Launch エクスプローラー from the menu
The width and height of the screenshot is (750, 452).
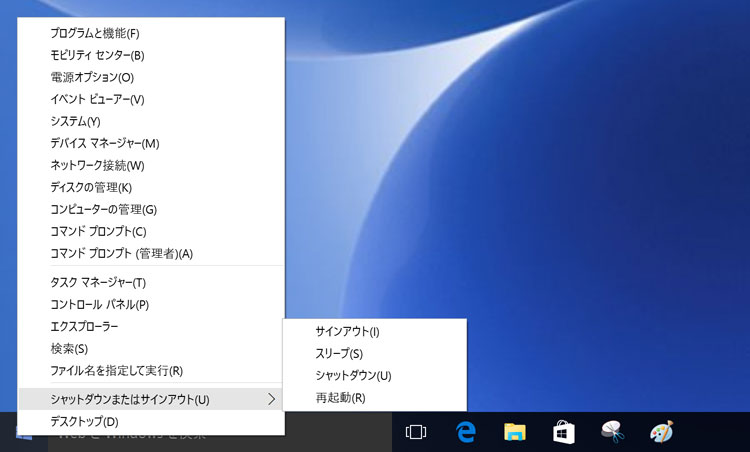(151, 327)
